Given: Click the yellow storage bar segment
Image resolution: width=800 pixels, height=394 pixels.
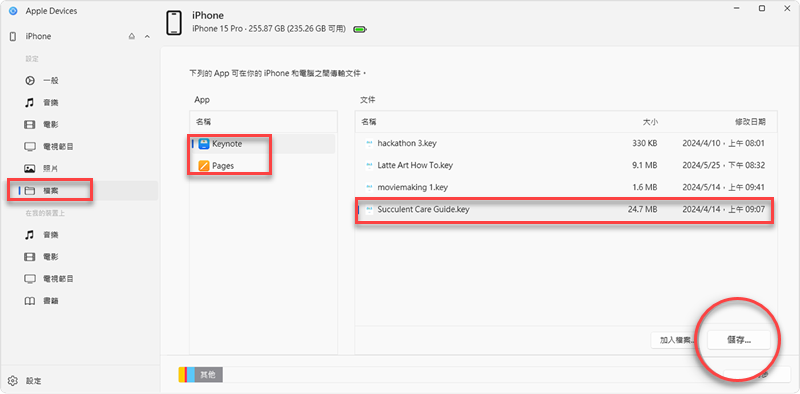Looking at the screenshot, I should [181, 375].
